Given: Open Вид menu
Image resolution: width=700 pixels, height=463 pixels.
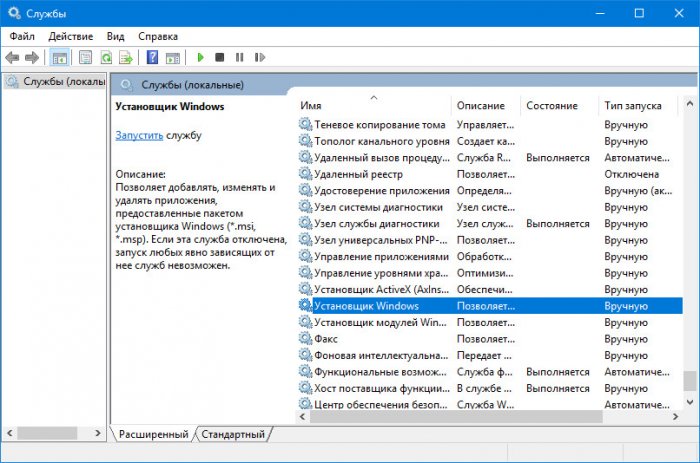Looking at the screenshot, I should (116, 36).
